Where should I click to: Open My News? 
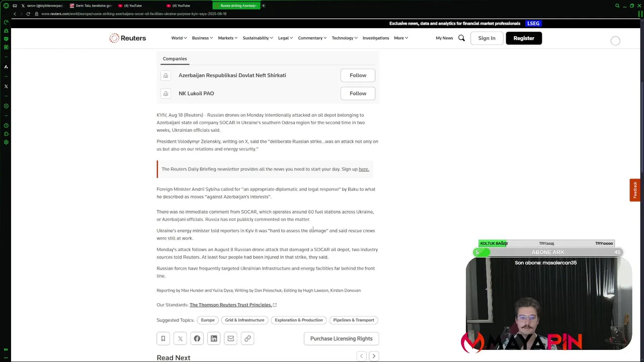point(444,38)
